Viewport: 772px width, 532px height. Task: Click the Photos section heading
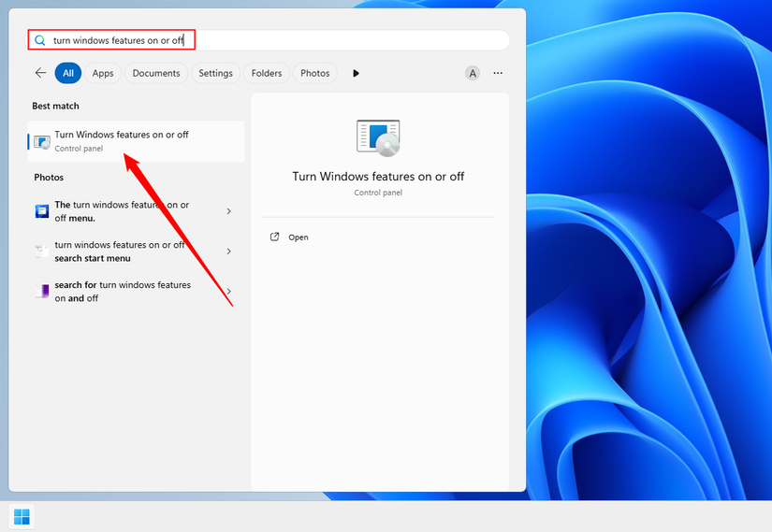(x=49, y=177)
